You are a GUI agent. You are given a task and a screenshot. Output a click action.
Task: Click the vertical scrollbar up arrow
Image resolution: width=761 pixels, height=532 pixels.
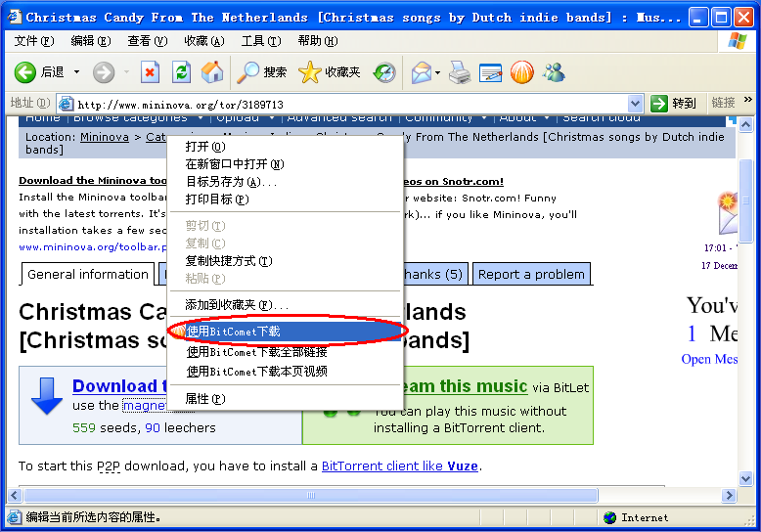pyautogui.click(x=746, y=125)
